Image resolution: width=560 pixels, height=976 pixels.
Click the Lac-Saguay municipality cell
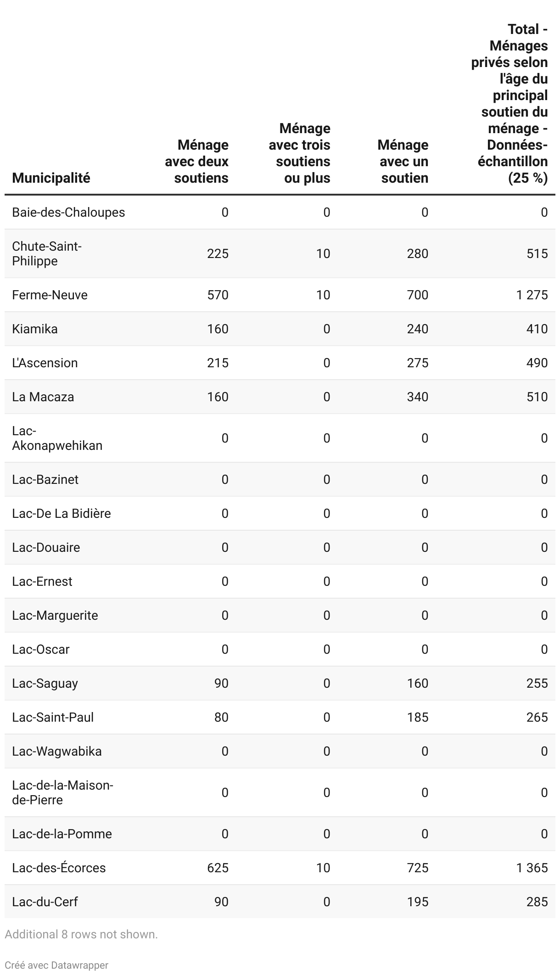point(45,683)
